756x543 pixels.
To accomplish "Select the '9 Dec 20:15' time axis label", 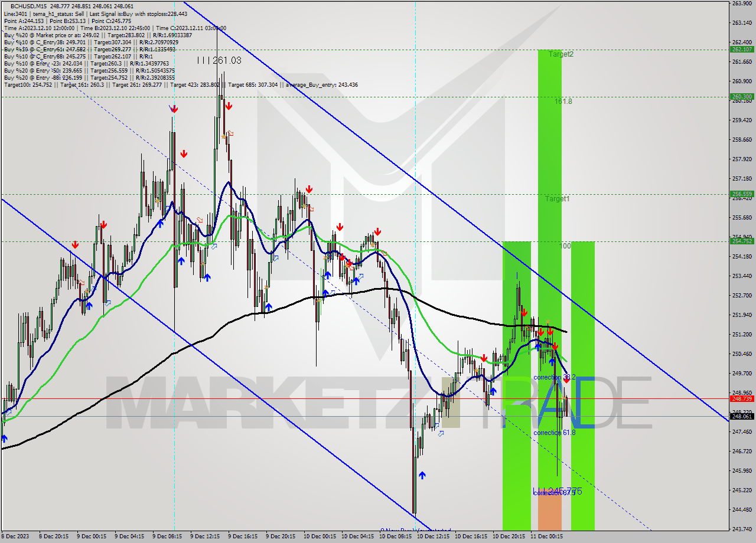I will [x=281, y=537].
